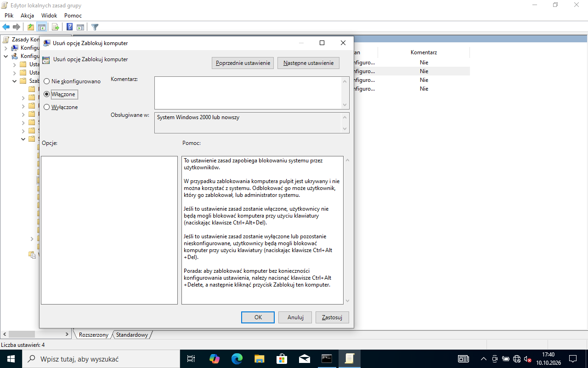Open the Mail app from the taskbar
The image size is (588, 368).
click(304, 359)
